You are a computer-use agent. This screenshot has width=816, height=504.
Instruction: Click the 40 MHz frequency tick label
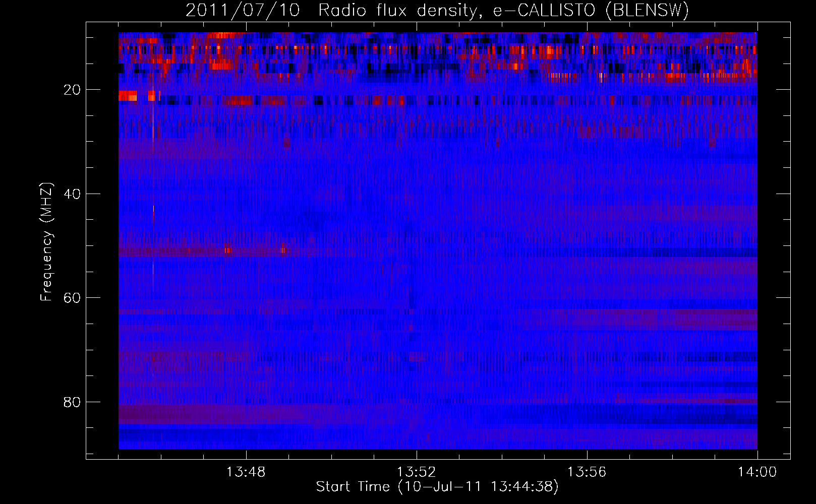coord(73,194)
